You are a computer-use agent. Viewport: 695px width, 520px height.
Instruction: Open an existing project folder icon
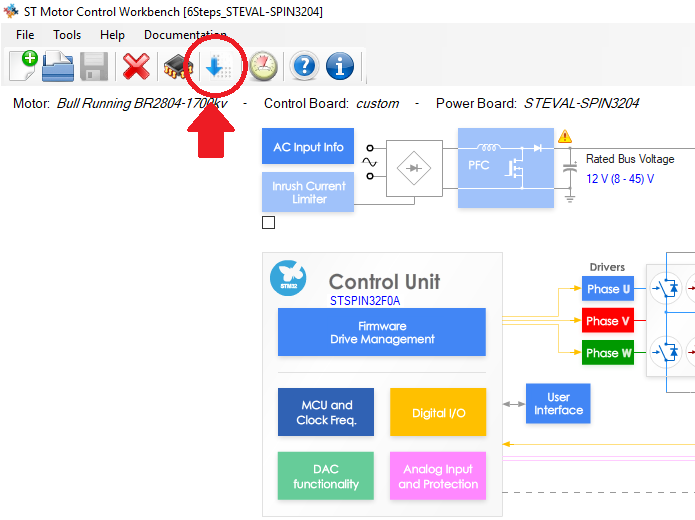point(58,66)
